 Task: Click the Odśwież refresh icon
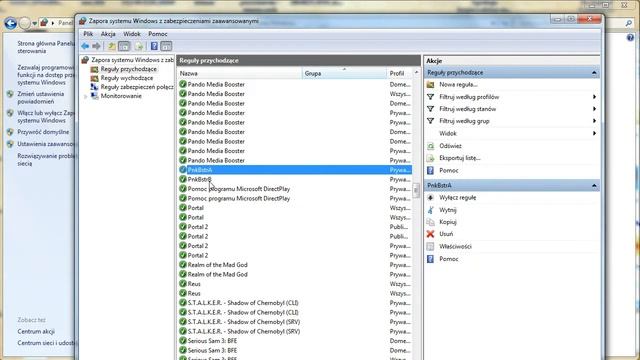click(430, 146)
